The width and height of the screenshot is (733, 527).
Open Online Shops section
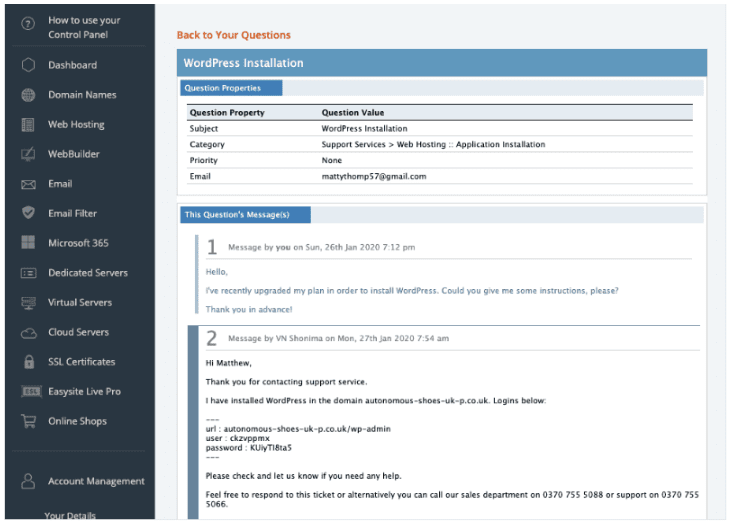point(78,421)
